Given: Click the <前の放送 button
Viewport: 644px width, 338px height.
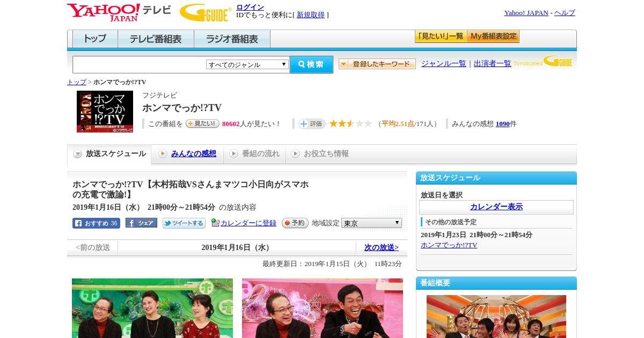Looking at the screenshot, I should point(93,247).
